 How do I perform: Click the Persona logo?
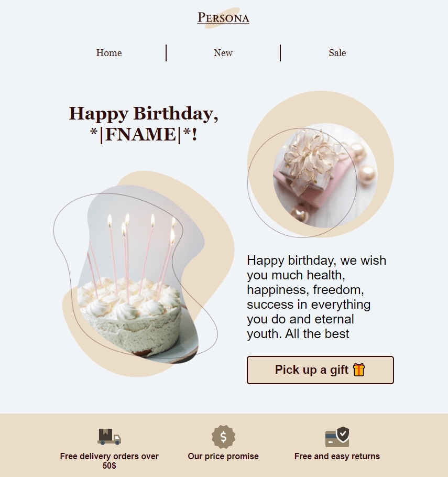click(223, 18)
